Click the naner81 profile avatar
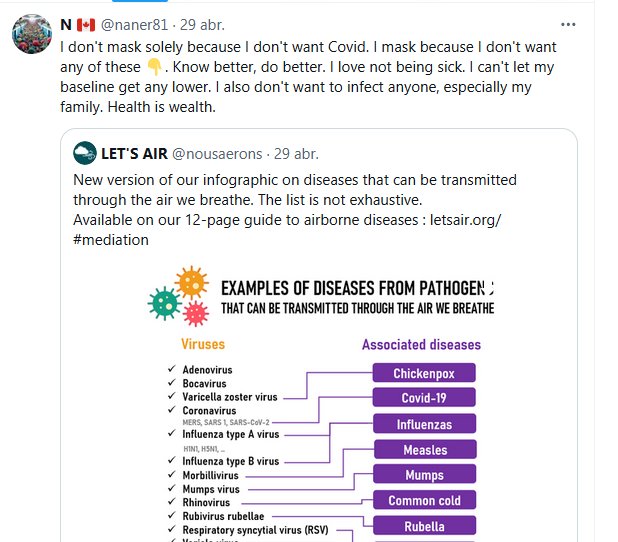This screenshot has width=618, height=542. click(x=32, y=36)
